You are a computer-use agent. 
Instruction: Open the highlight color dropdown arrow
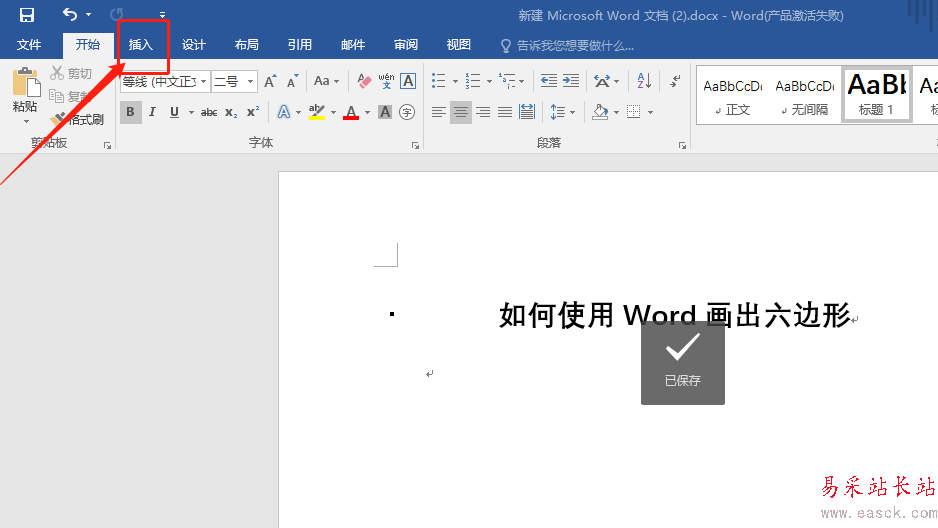tap(333, 112)
